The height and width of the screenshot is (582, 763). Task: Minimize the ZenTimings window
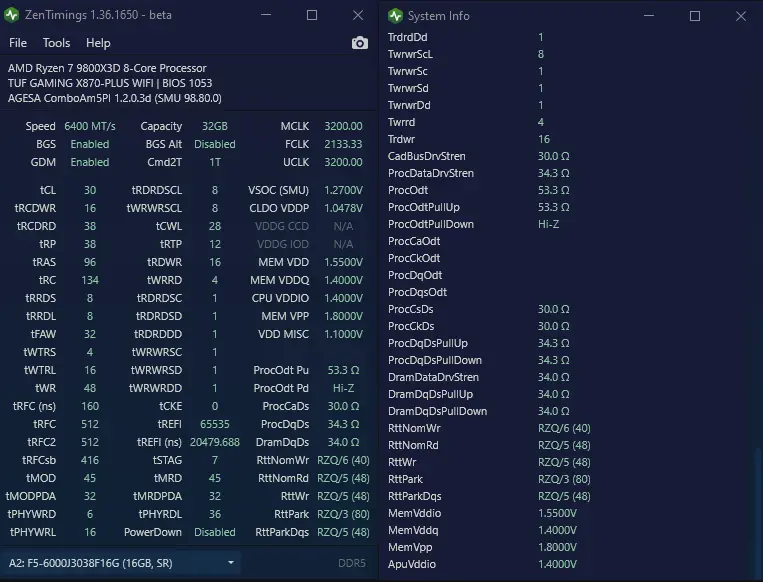click(x=266, y=15)
